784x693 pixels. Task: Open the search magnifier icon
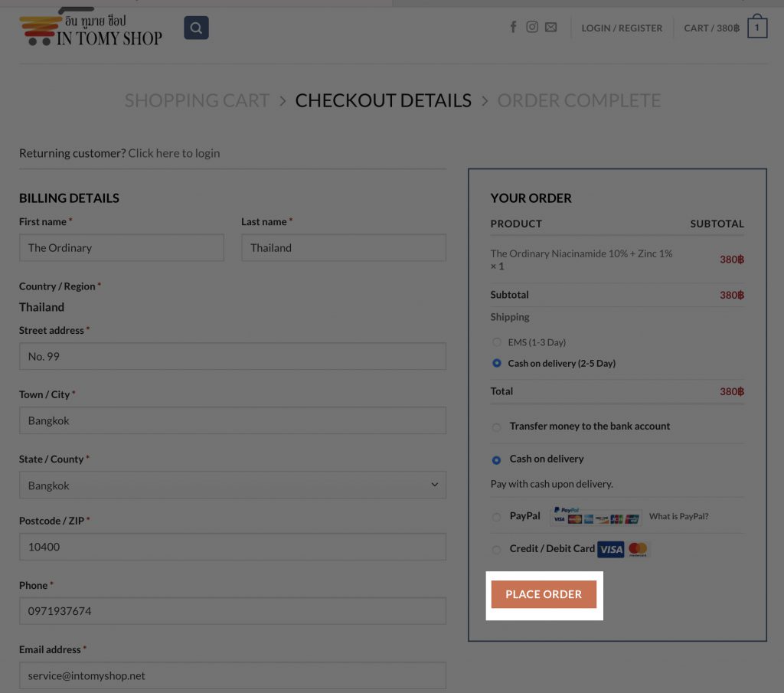coord(196,28)
